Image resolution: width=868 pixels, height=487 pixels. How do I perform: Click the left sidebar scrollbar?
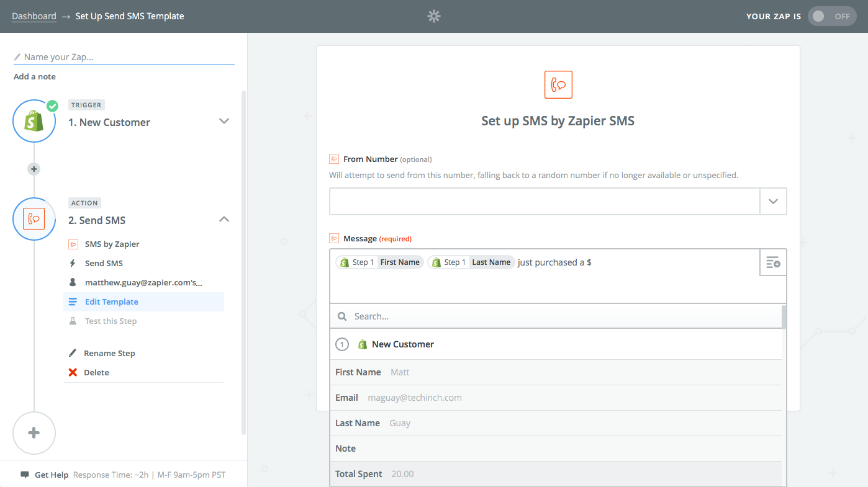point(244,263)
